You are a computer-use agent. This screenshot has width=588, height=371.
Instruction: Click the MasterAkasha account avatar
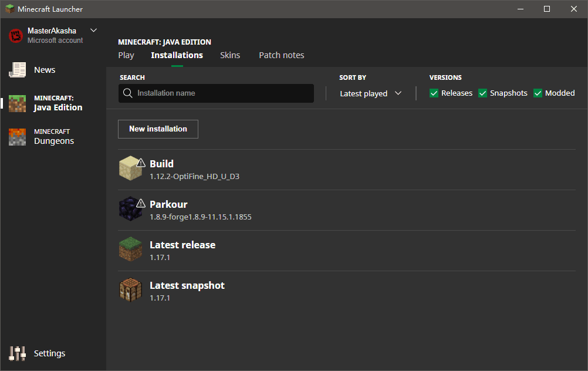16,35
